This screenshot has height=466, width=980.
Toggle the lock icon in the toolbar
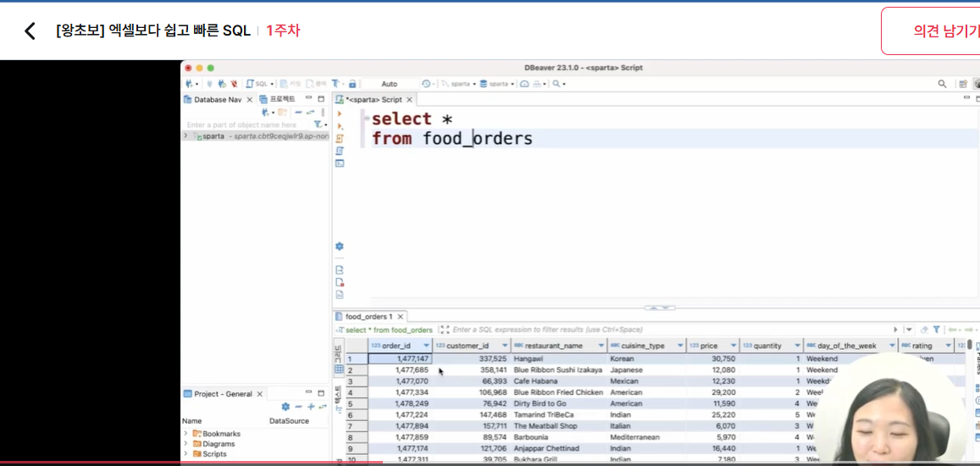pyautogui.click(x=352, y=84)
